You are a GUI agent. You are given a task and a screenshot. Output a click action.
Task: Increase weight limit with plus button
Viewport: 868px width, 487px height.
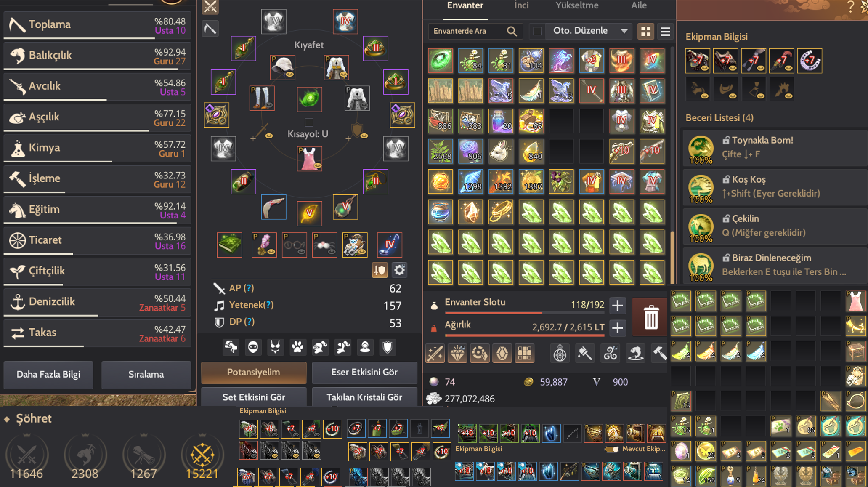[x=617, y=328]
